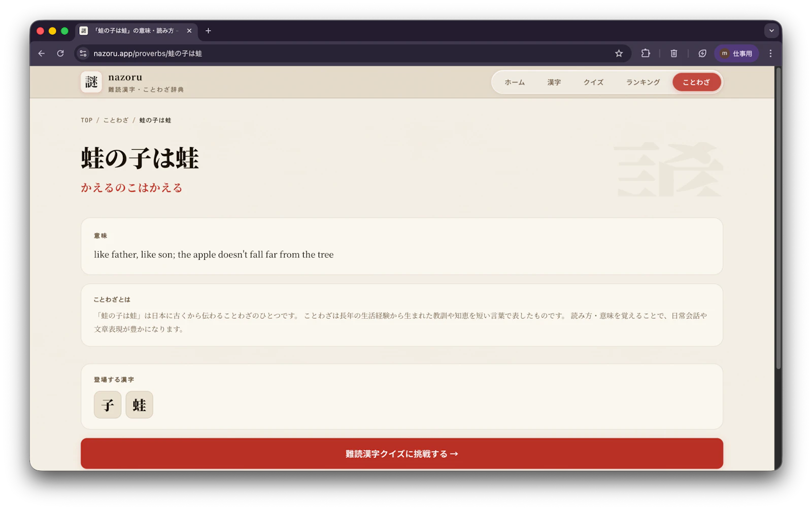Open the extensions puzzle icon
812x510 pixels.
point(646,53)
